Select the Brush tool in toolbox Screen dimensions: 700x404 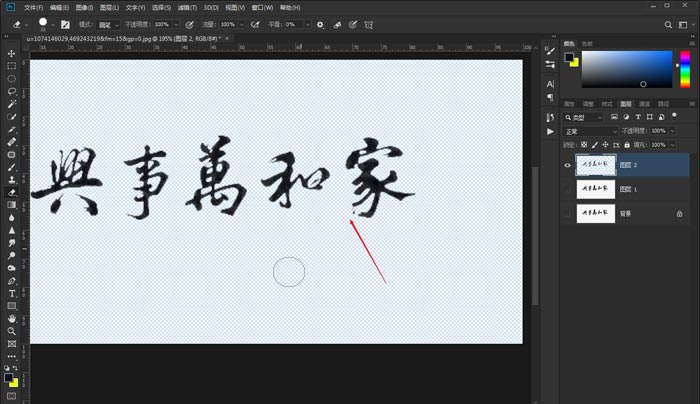[x=12, y=167]
